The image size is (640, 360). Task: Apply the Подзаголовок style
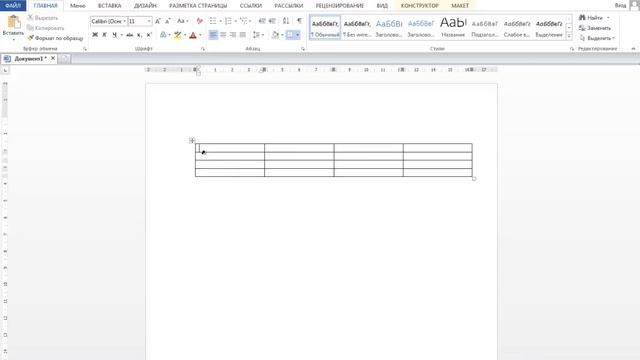pos(485,28)
